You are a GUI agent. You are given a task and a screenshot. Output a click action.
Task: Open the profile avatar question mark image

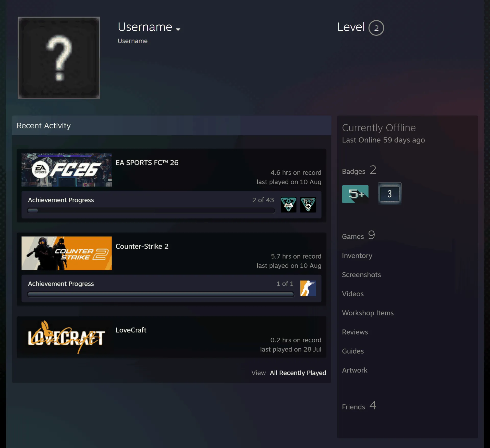pos(59,58)
